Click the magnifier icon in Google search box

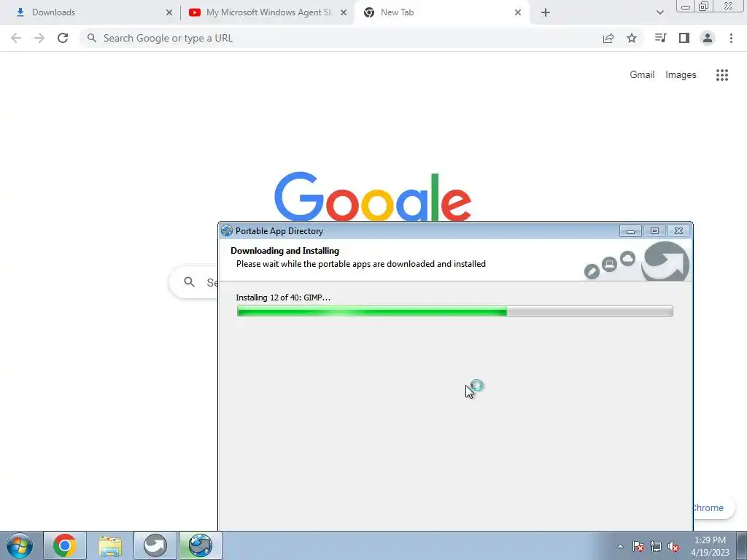point(189,282)
